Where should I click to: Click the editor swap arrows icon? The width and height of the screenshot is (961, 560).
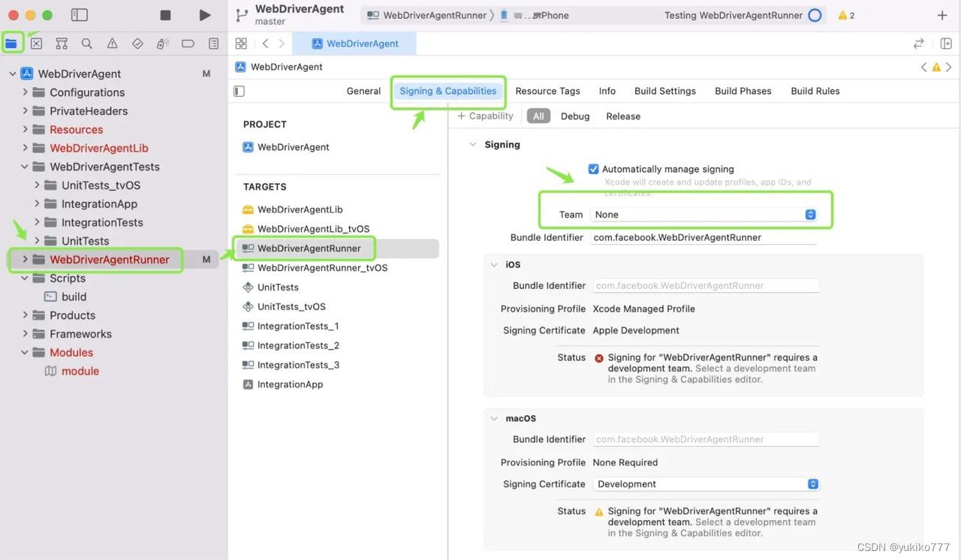(x=918, y=44)
